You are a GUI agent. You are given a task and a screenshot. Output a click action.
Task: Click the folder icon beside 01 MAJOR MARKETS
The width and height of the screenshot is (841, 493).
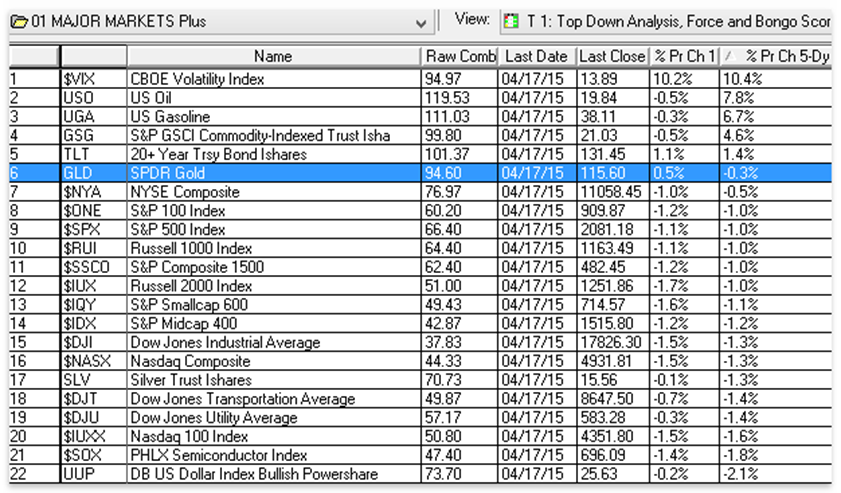coord(19,22)
